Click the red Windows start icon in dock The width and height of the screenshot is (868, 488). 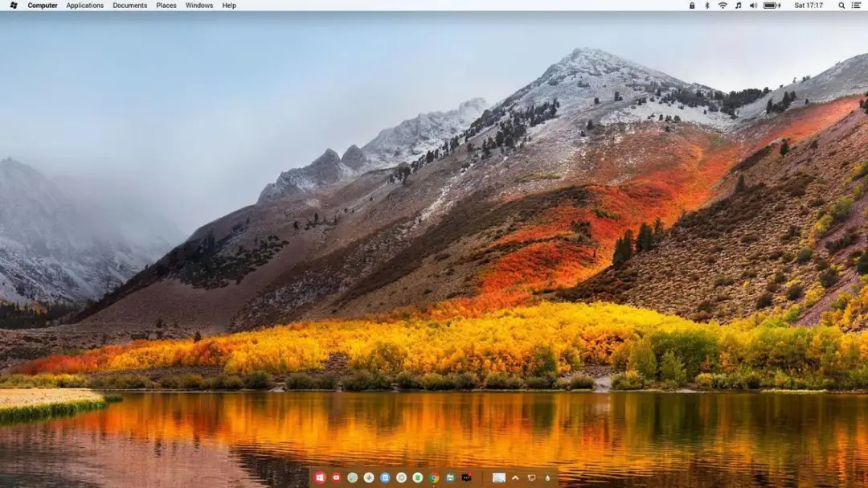(320, 478)
